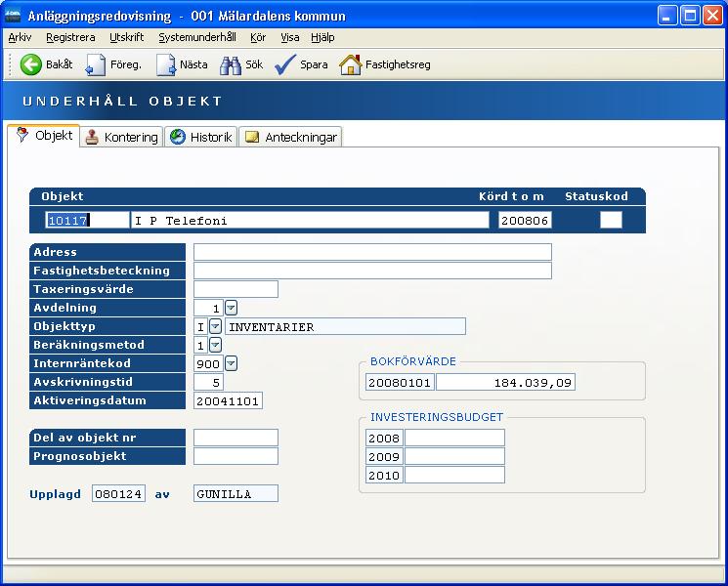Image resolution: width=728 pixels, height=586 pixels.
Task: Click the INVENTARIER description field
Action: [345, 326]
